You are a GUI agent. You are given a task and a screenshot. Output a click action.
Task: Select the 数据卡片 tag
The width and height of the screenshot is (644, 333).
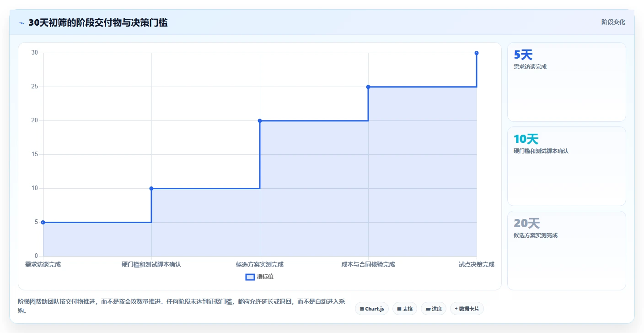pyautogui.click(x=467, y=309)
